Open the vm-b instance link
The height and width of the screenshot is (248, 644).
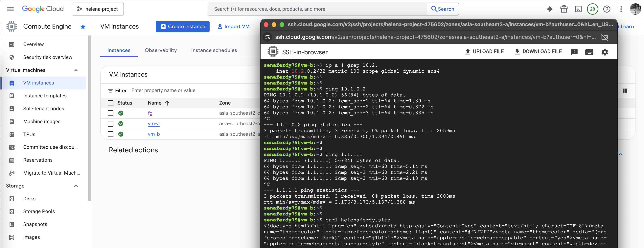click(x=154, y=134)
